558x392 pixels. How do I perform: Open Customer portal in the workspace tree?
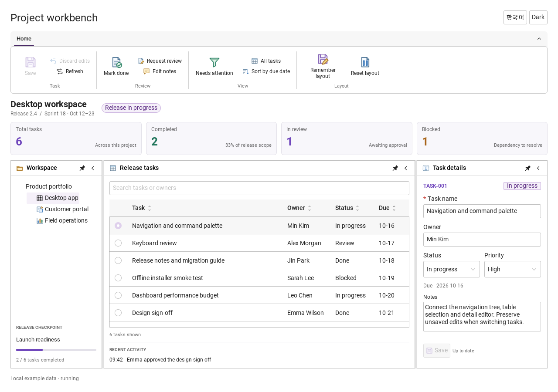[x=62, y=209]
